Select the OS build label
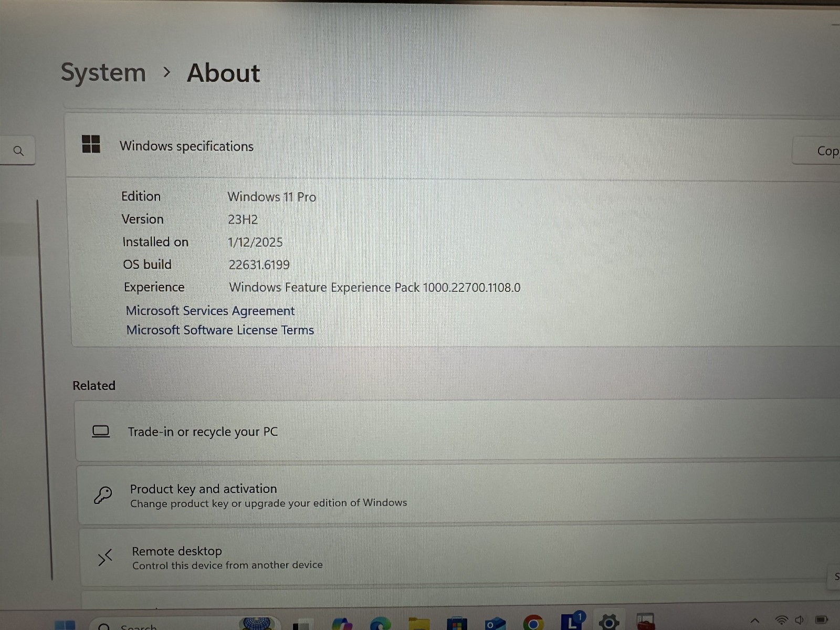 (147, 265)
